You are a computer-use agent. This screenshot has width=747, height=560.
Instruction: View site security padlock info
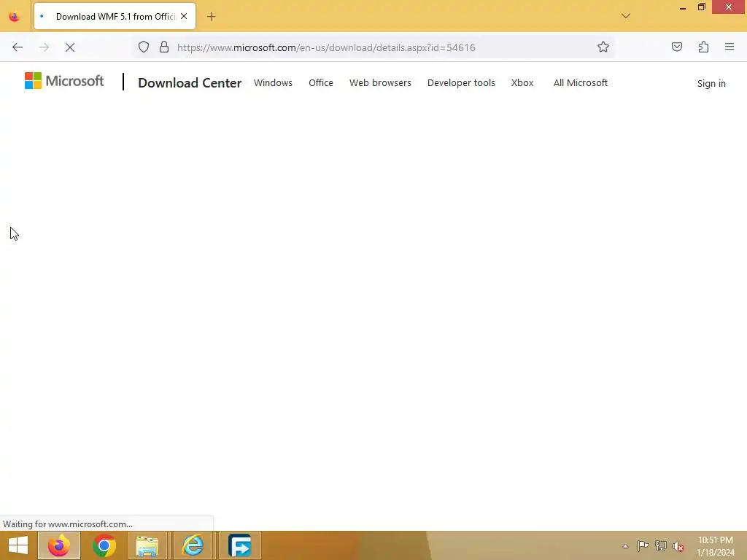coord(164,47)
